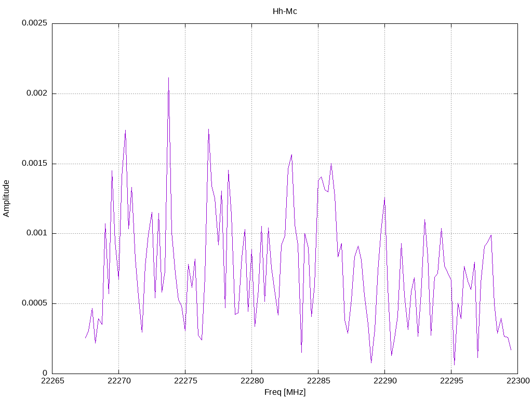Click the 22280 x-axis tick label
The height and width of the screenshot is (399, 532).
(252, 381)
